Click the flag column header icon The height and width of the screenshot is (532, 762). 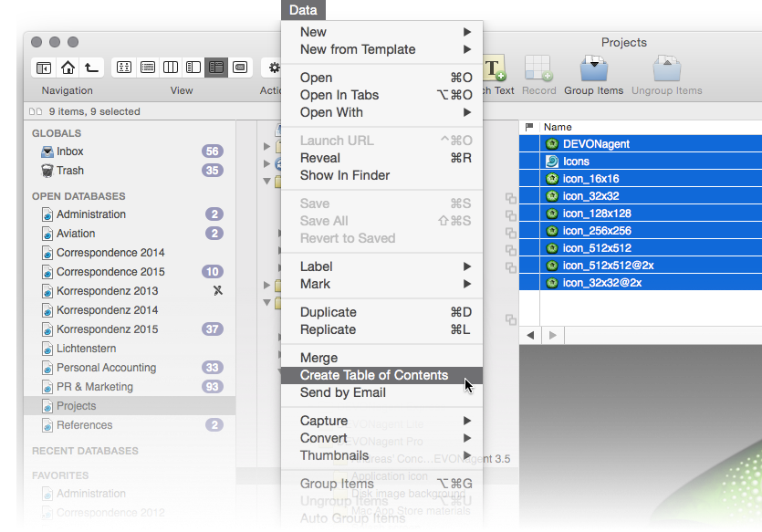click(x=529, y=127)
